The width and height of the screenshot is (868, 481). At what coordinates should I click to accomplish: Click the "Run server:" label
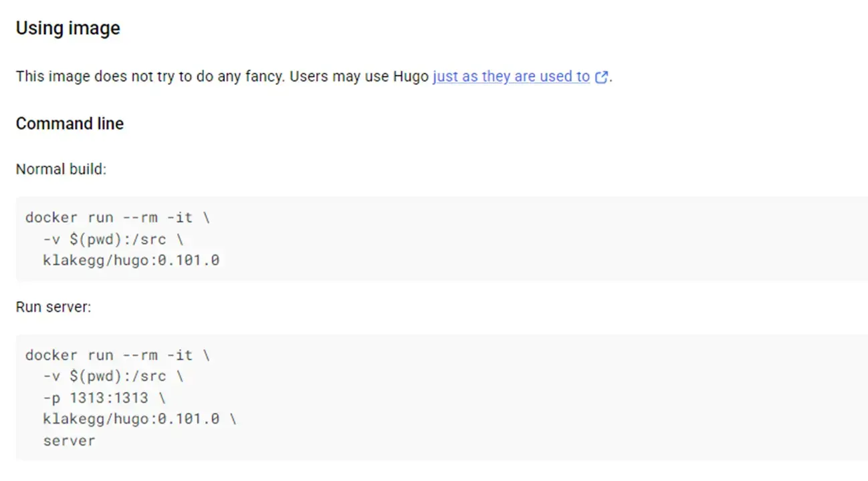tap(53, 307)
